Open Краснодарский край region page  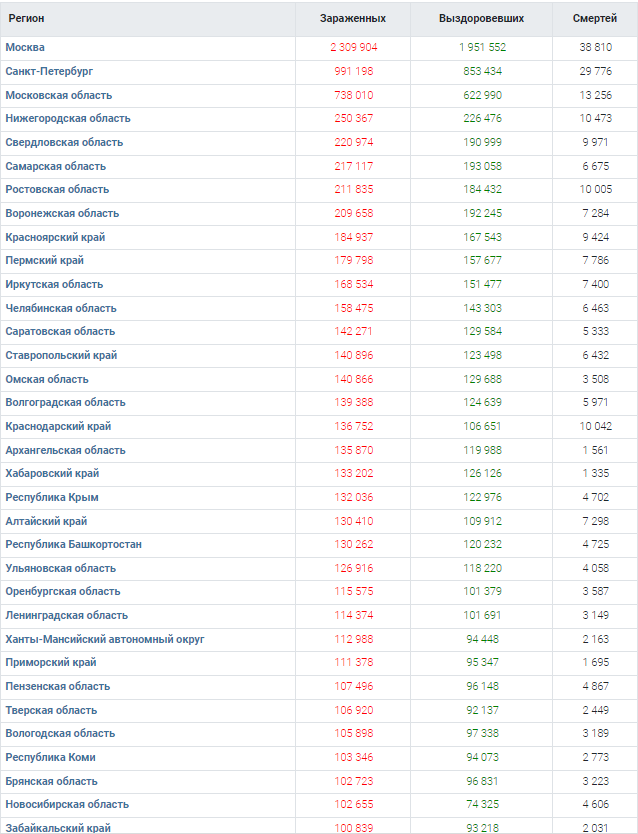click(58, 426)
